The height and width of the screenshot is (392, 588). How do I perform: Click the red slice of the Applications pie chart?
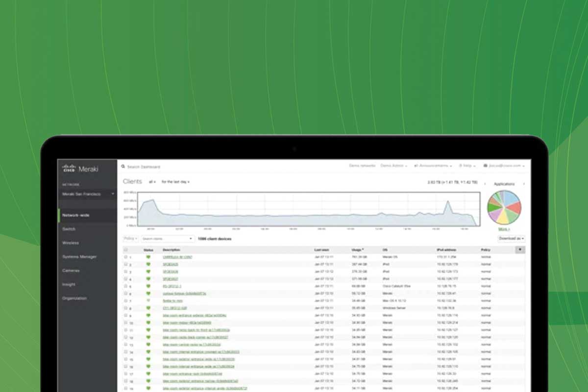click(514, 208)
